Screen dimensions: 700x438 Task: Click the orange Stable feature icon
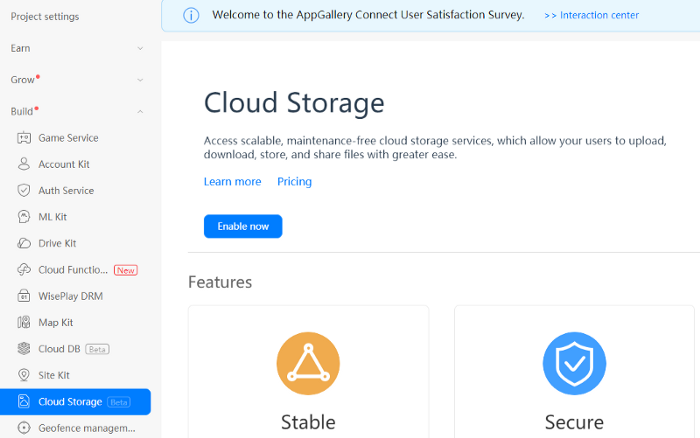pos(308,363)
